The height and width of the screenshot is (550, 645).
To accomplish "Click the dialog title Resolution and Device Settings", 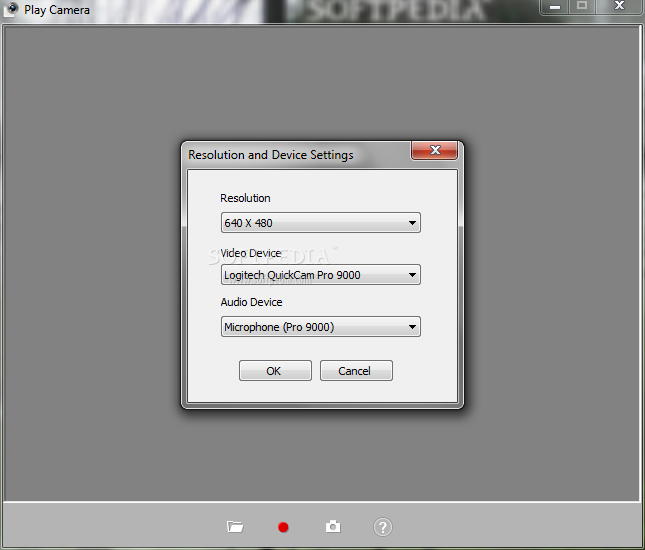I will [x=271, y=155].
